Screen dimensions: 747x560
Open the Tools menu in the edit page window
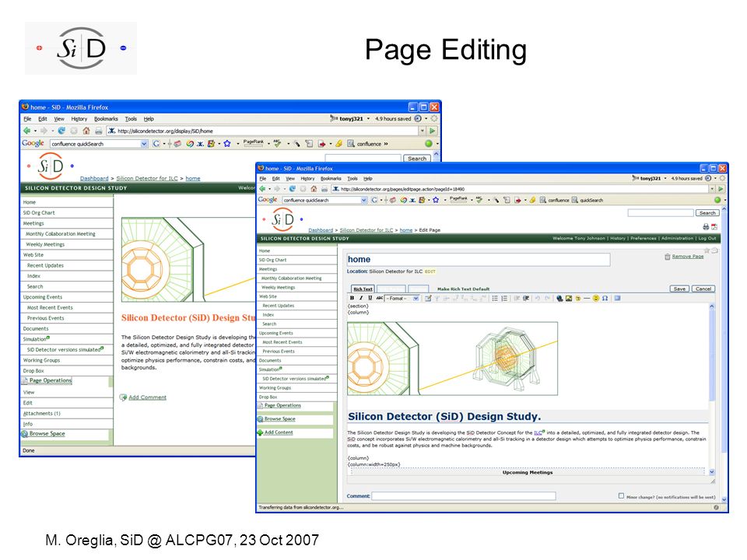[352, 179]
